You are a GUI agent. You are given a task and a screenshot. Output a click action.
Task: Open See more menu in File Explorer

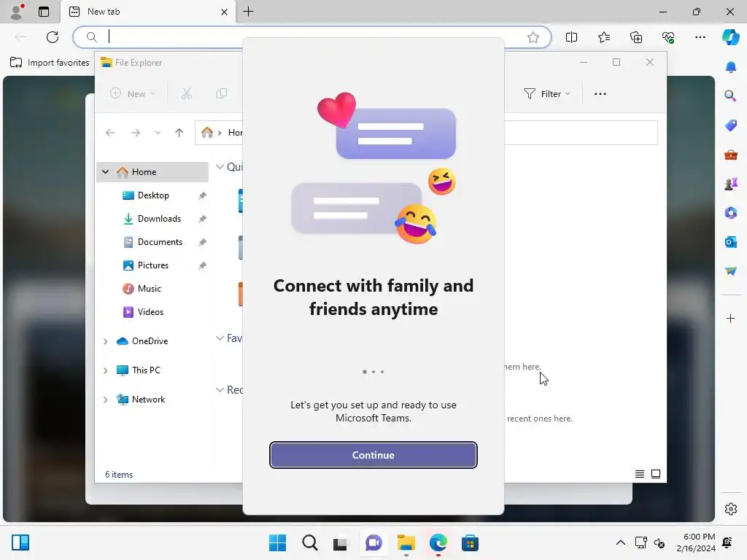(x=600, y=94)
